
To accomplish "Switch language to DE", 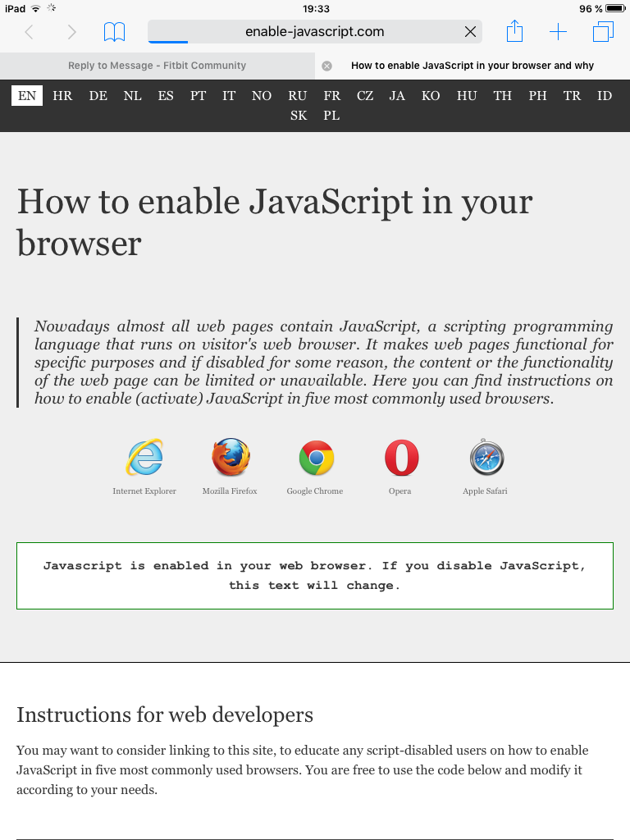I will pos(98,96).
